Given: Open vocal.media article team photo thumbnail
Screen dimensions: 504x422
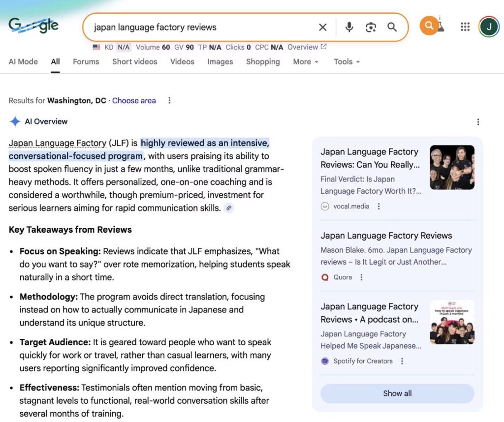Looking at the screenshot, I should (x=452, y=167).
